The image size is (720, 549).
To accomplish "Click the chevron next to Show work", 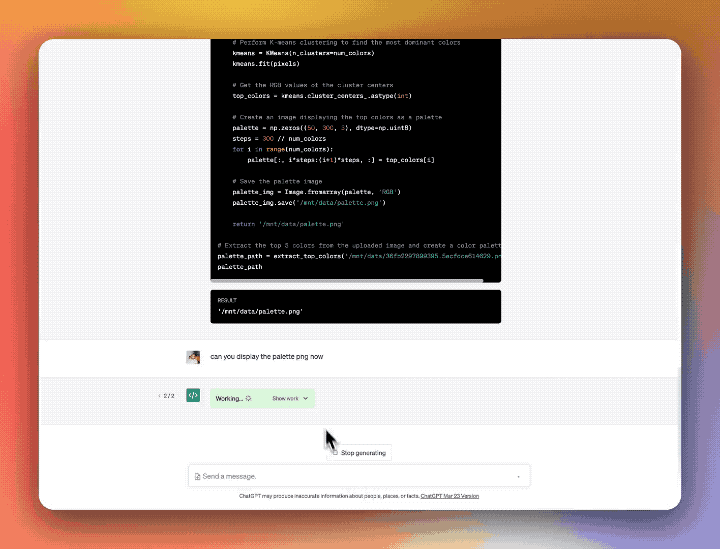I will point(305,398).
